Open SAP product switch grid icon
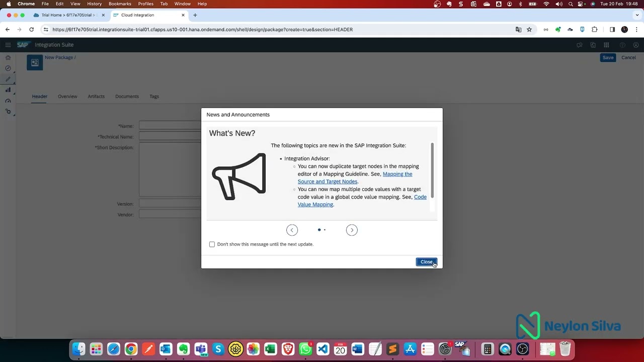Viewport: 644px width, 362px height. pyautogui.click(x=606, y=45)
